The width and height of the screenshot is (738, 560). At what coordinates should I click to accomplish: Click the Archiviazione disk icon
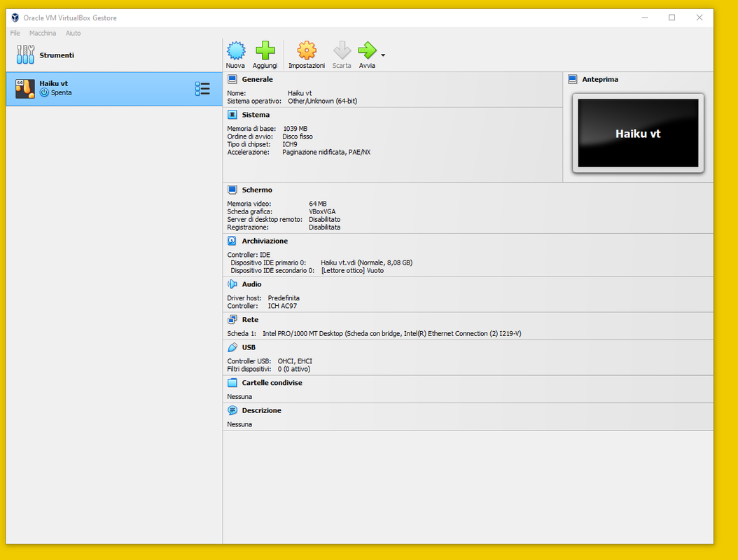(232, 241)
